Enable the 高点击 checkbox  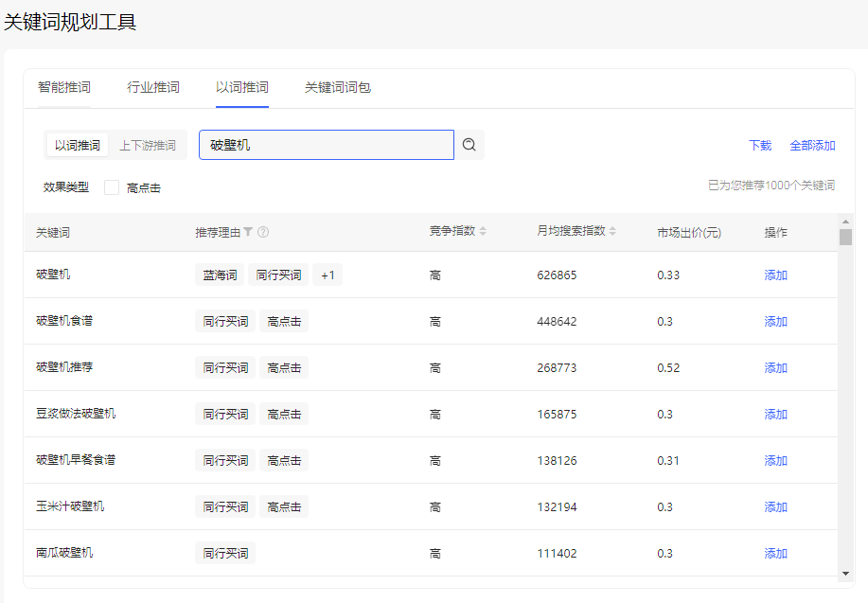click(112, 187)
